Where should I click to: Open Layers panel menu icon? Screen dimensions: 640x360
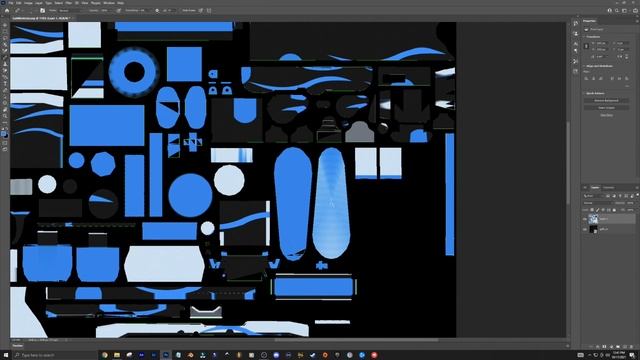click(636, 187)
